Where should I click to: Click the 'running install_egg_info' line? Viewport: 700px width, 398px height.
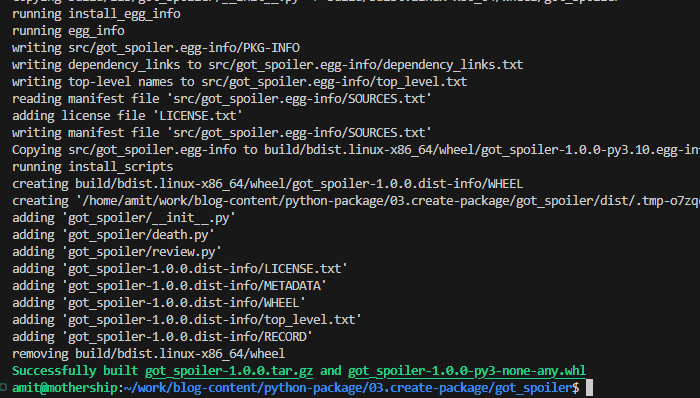[x=96, y=14]
